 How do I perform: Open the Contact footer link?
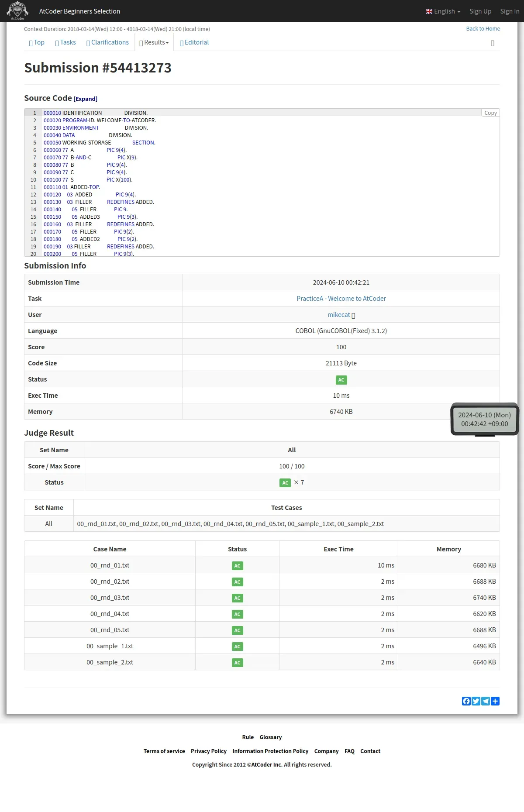click(x=370, y=751)
